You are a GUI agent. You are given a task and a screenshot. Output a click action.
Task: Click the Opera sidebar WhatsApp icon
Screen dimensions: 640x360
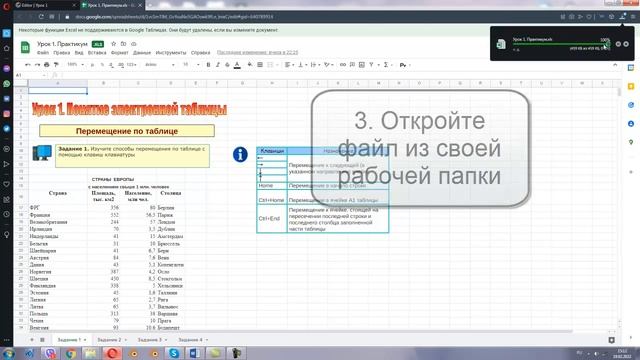(x=7, y=84)
